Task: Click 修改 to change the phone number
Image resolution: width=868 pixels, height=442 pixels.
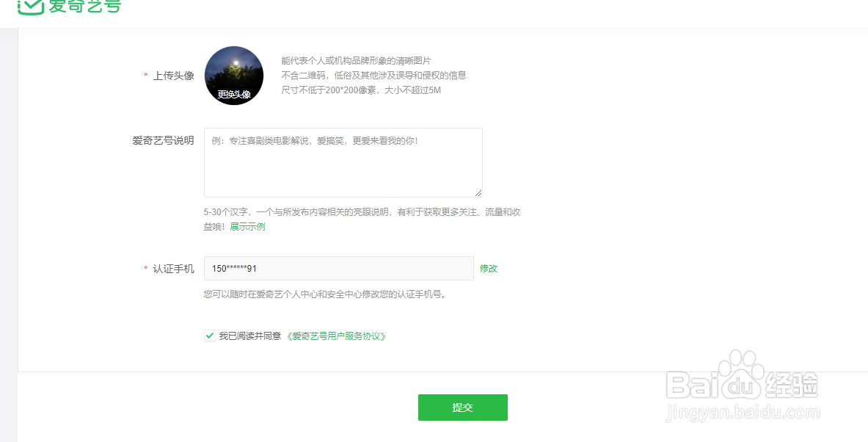Action: [488, 269]
